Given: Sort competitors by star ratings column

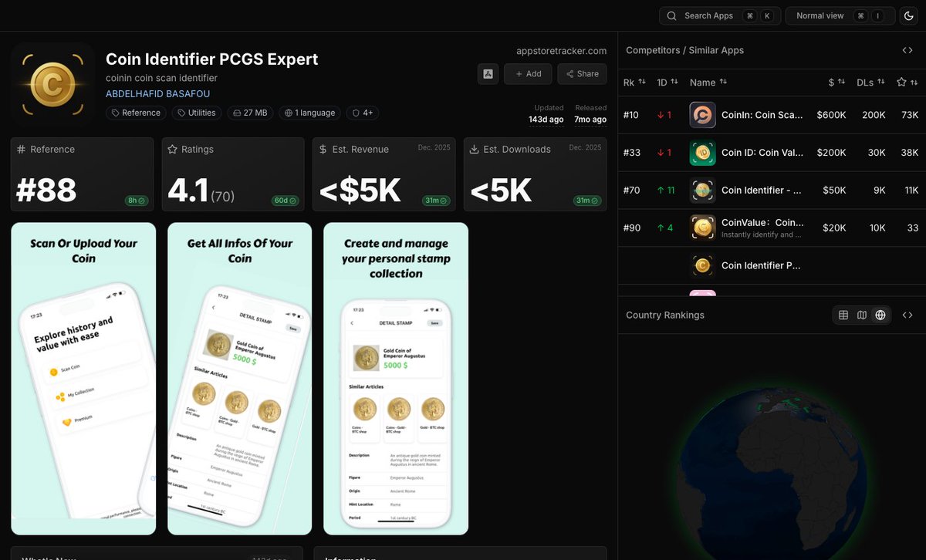Looking at the screenshot, I should click(x=907, y=82).
